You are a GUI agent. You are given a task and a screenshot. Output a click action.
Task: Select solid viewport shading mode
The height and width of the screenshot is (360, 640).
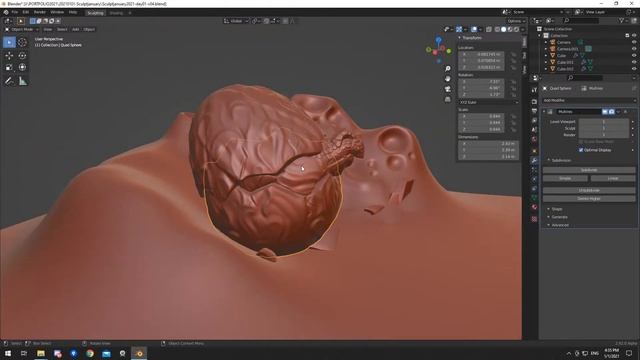pos(503,29)
